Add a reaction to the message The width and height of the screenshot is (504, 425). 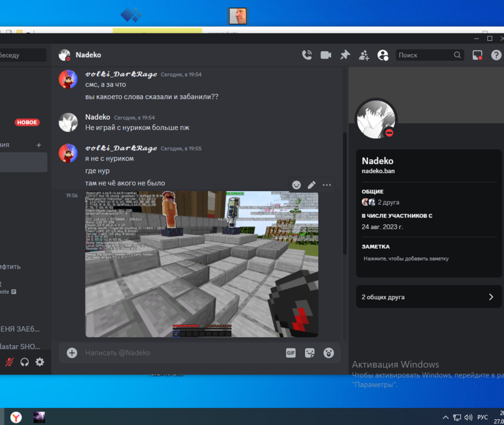(x=296, y=185)
